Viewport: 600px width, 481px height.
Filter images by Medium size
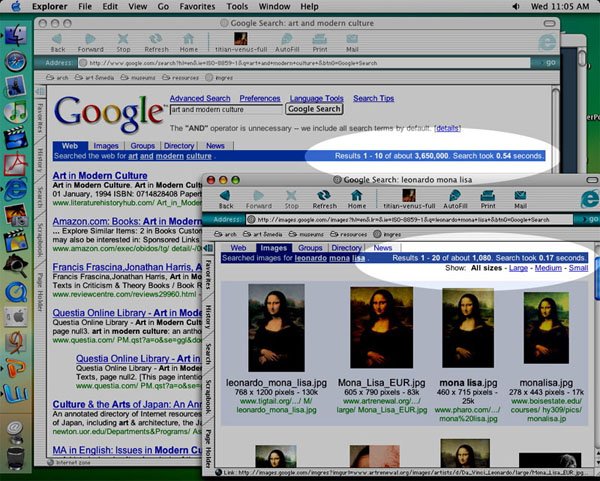548,268
